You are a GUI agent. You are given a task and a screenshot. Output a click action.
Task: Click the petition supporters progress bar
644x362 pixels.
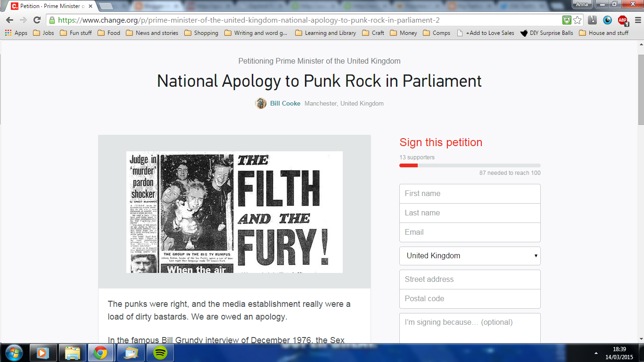pyautogui.click(x=470, y=165)
